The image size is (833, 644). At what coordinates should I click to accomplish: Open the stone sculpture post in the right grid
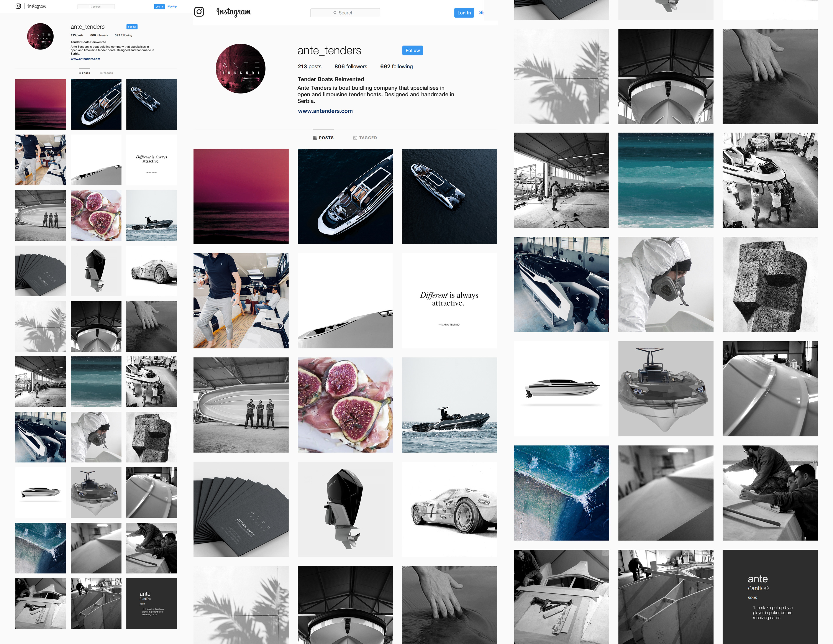770,284
